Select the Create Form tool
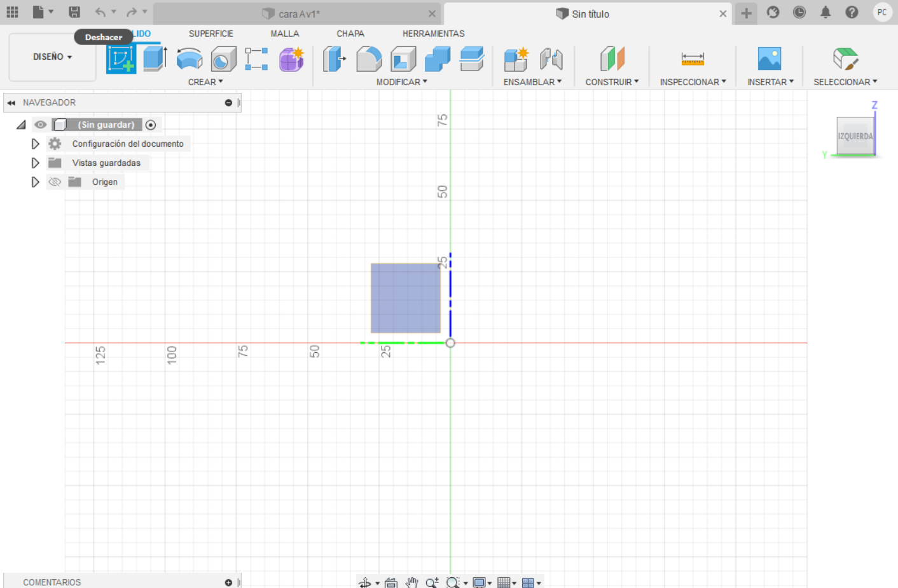Viewport: 898px width, 588px height. coord(291,59)
